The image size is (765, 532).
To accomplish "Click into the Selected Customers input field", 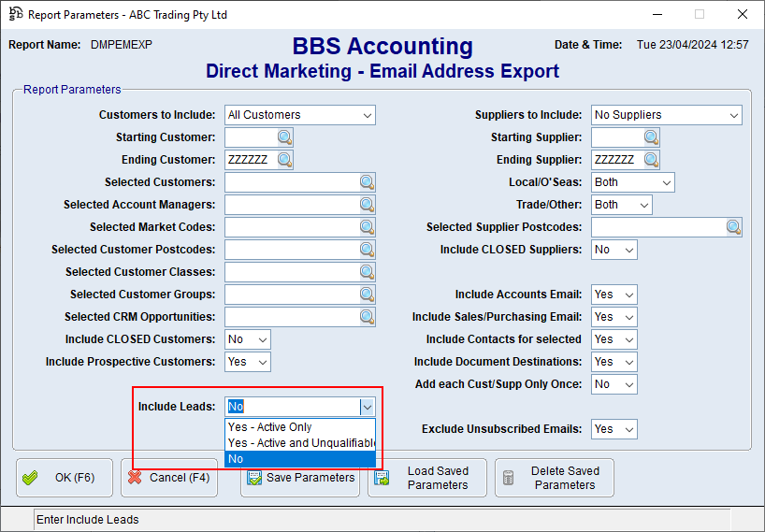I will (291, 182).
